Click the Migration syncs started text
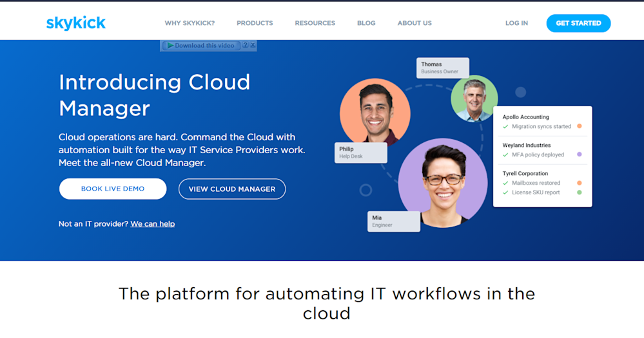 (542, 126)
